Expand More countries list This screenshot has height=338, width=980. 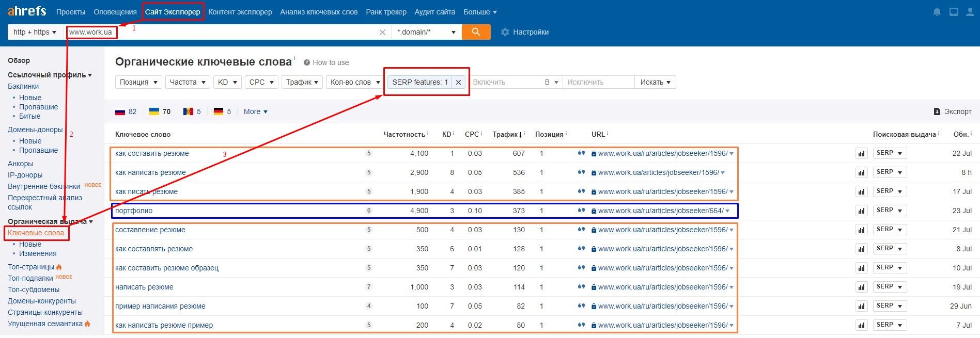point(255,111)
